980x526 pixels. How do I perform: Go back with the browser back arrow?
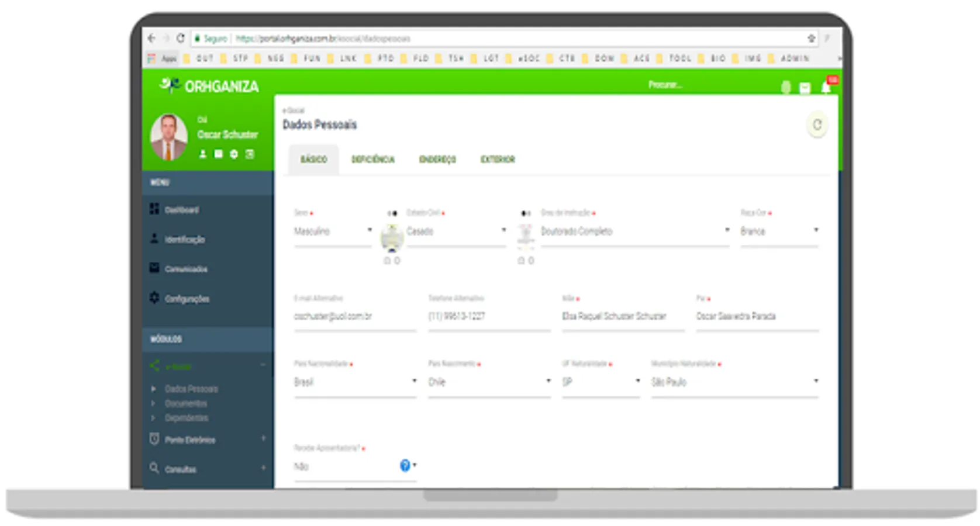pos(152,39)
